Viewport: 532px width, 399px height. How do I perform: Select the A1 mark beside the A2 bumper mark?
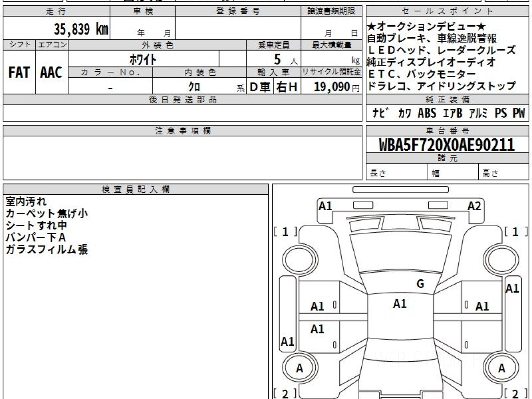(325, 206)
